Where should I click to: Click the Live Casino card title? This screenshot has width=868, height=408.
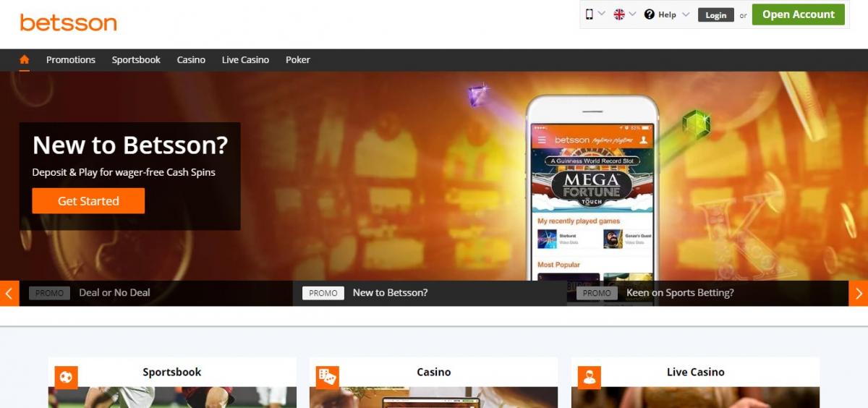point(696,372)
